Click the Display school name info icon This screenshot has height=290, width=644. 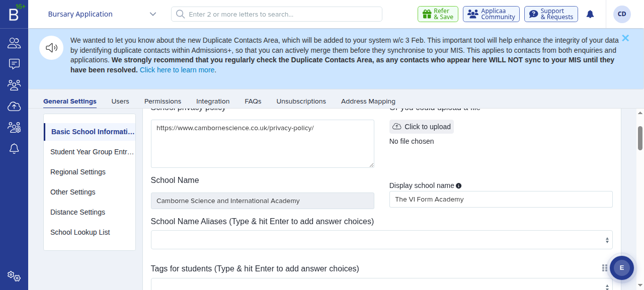pos(459,185)
